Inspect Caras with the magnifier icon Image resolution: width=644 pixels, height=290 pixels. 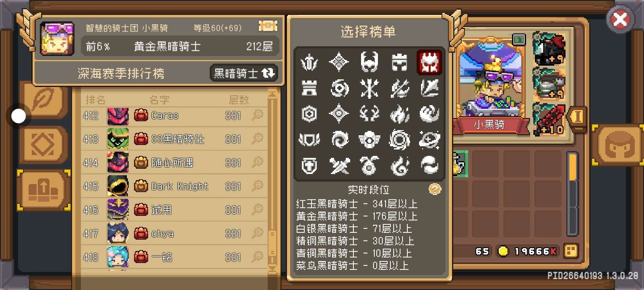pyautogui.click(x=257, y=115)
